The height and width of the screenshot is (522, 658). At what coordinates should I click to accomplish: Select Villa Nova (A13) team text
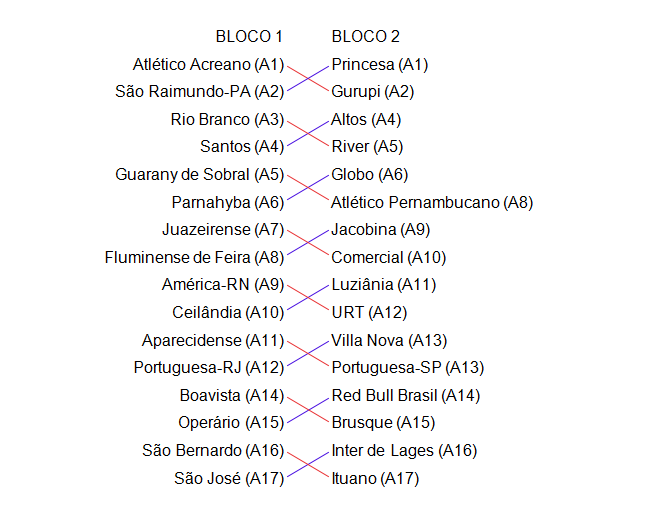(x=389, y=340)
